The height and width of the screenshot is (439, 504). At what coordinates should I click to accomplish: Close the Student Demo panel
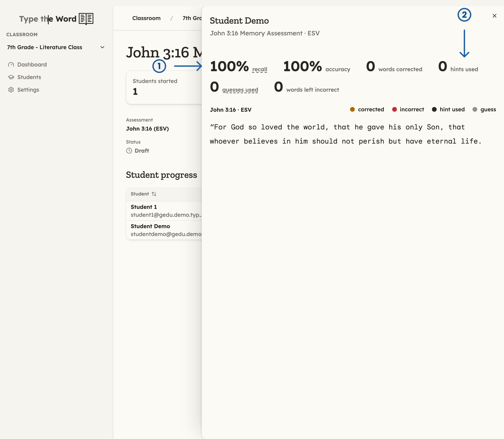coord(494,16)
